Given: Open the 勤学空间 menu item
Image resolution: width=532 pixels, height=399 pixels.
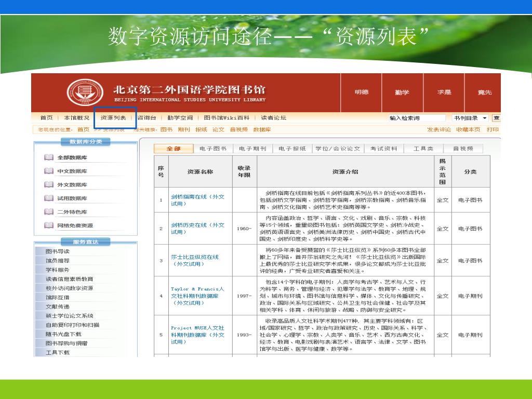Looking at the screenshot, I should pyautogui.click(x=180, y=118).
